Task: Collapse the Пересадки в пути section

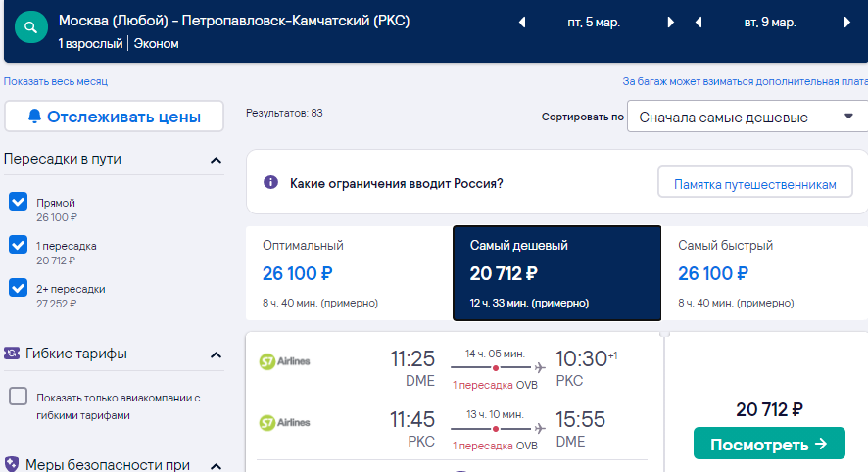Action: coord(216,161)
